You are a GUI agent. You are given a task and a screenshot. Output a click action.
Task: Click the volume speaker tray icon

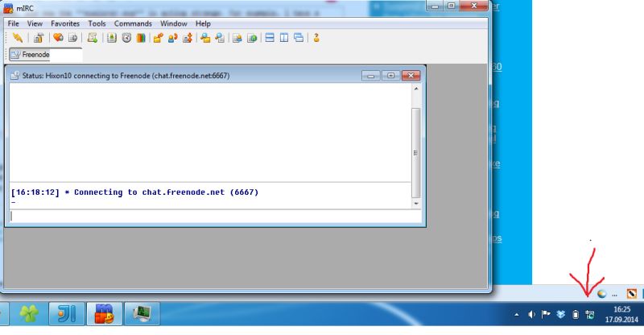pyautogui.click(x=531, y=315)
